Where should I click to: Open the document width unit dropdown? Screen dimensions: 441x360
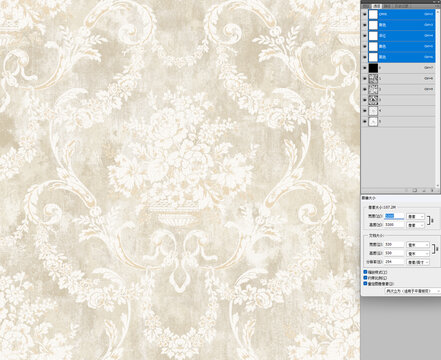coord(418,245)
